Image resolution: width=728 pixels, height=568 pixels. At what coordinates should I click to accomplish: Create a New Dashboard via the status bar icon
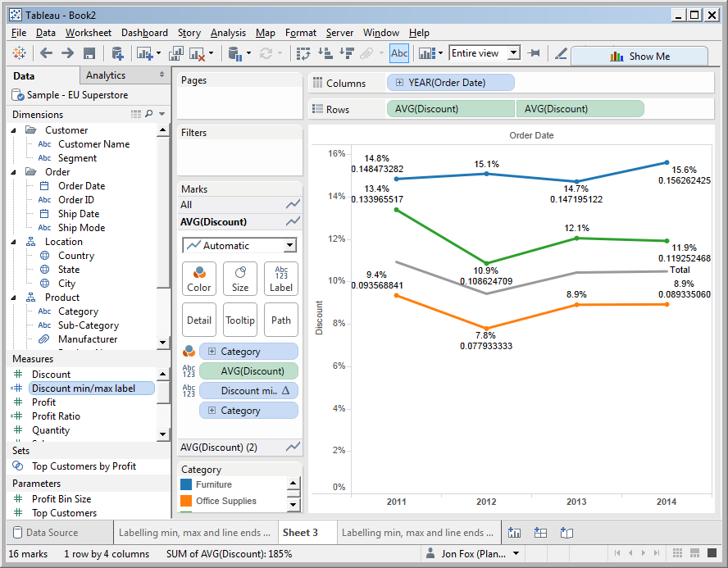pyautogui.click(x=541, y=532)
